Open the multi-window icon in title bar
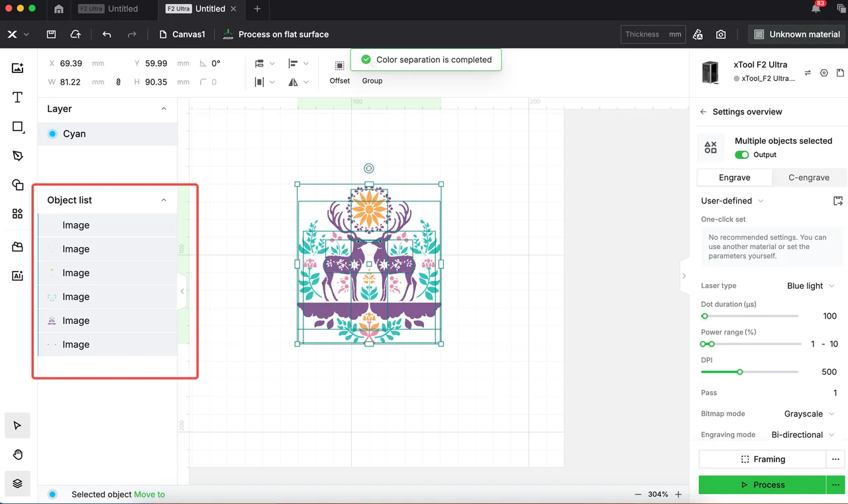 click(x=841, y=9)
